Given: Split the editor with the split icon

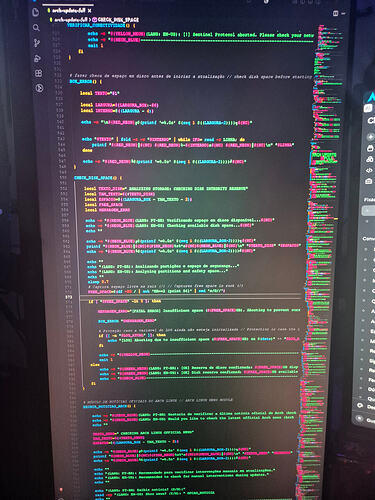Looking at the screenshot, I should (336, 13).
